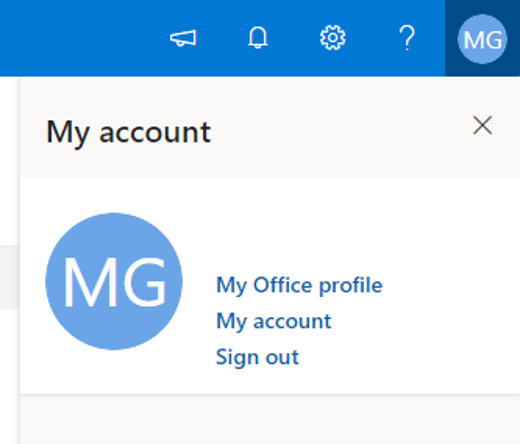The image size is (520, 444).
Task: Open My Office profile link
Action: 299,285
